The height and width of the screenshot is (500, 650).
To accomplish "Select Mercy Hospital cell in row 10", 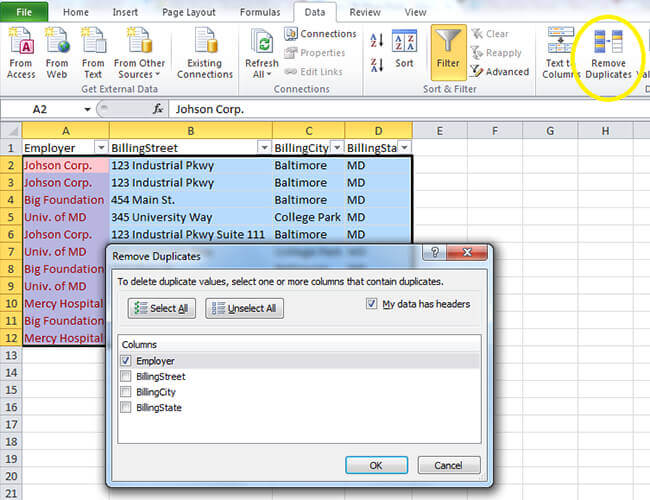I will tap(65, 303).
